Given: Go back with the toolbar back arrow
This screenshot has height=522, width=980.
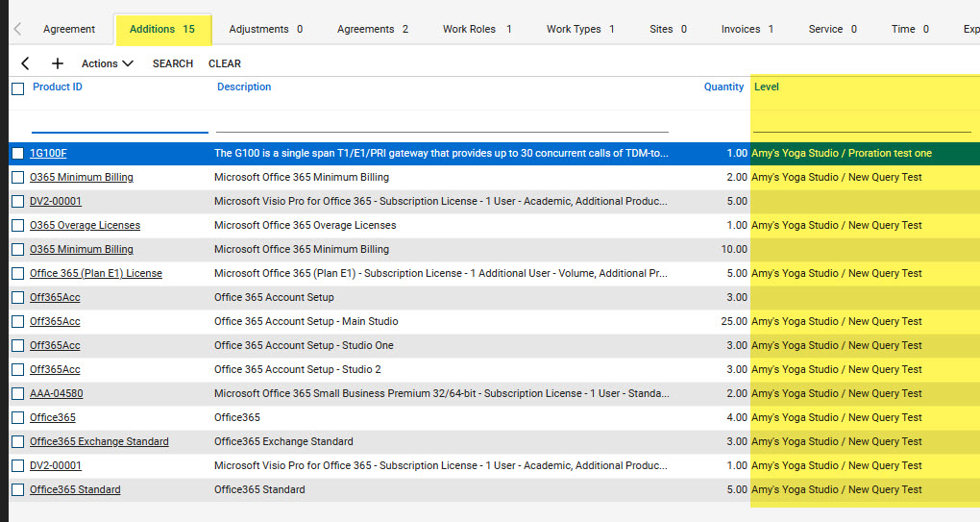Looking at the screenshot, I should (25, 63).
